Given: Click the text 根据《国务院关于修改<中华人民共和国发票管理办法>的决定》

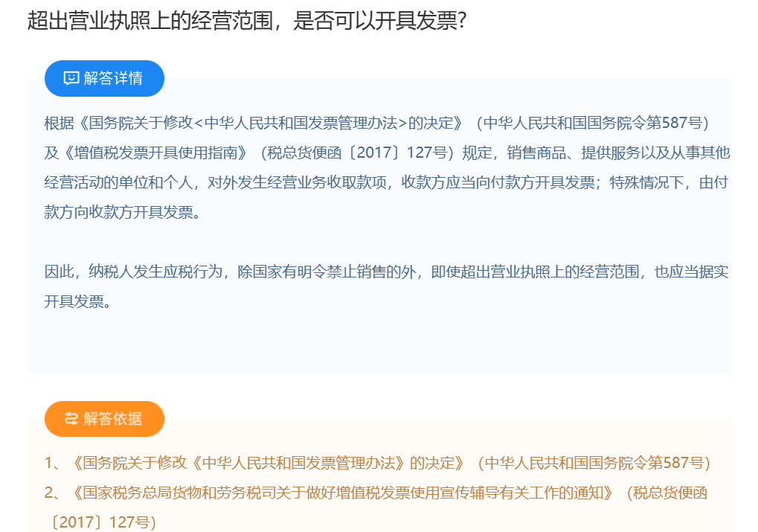Looking at the screenshot, I should tap(255, 123).
